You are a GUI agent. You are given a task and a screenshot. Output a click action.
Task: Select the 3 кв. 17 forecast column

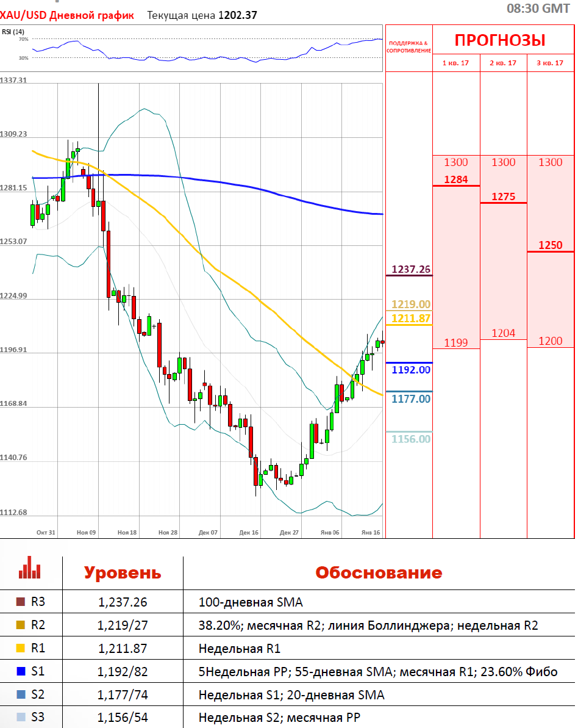click(550, 63)
